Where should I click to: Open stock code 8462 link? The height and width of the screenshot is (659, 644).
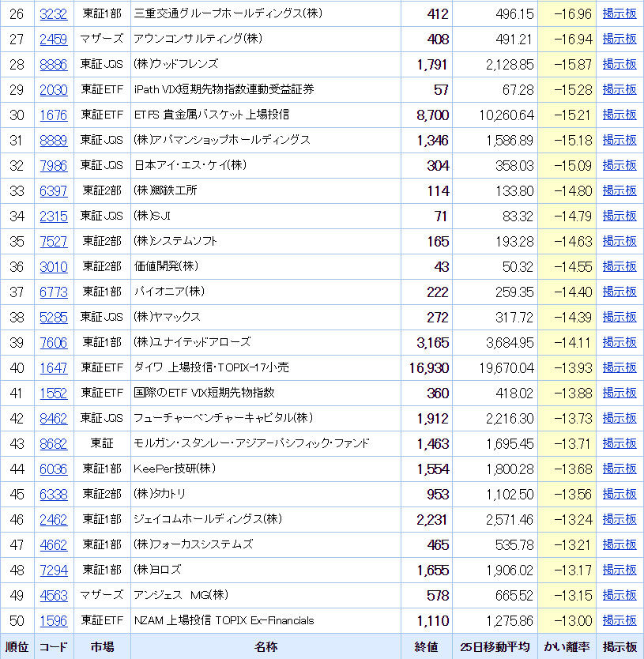[x=54, y=419]
